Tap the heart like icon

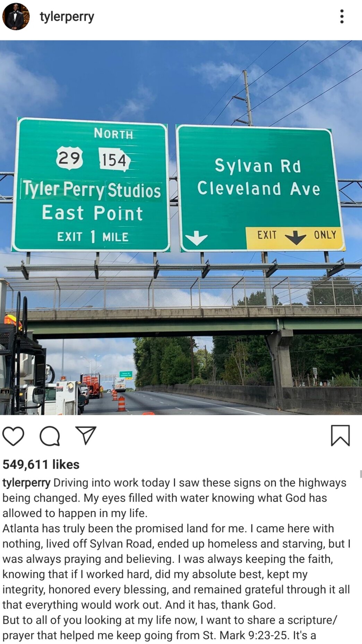(x=13, y=436)
